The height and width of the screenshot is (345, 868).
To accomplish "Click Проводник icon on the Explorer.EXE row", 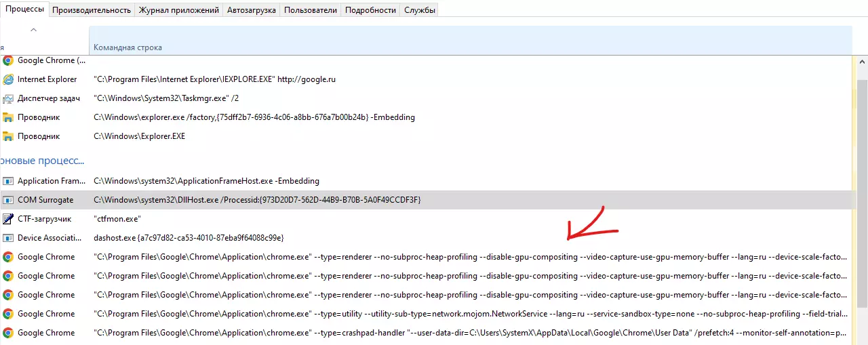I will (x=8, y=136).
